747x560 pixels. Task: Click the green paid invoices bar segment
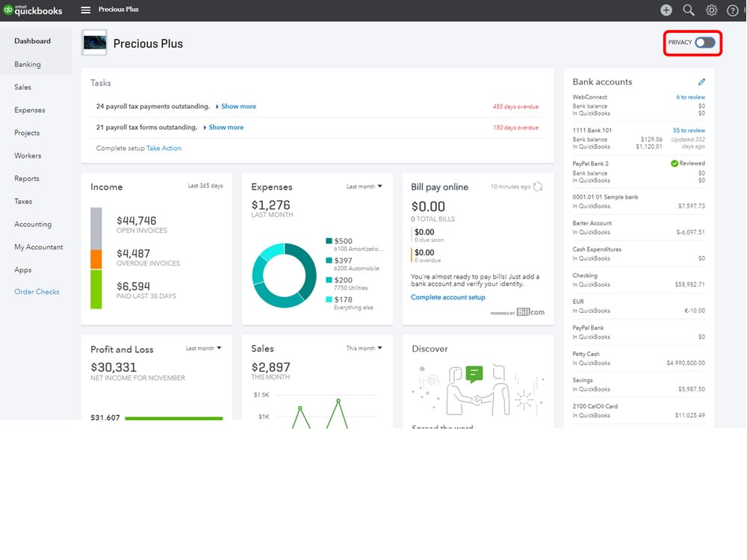point(96,290)
